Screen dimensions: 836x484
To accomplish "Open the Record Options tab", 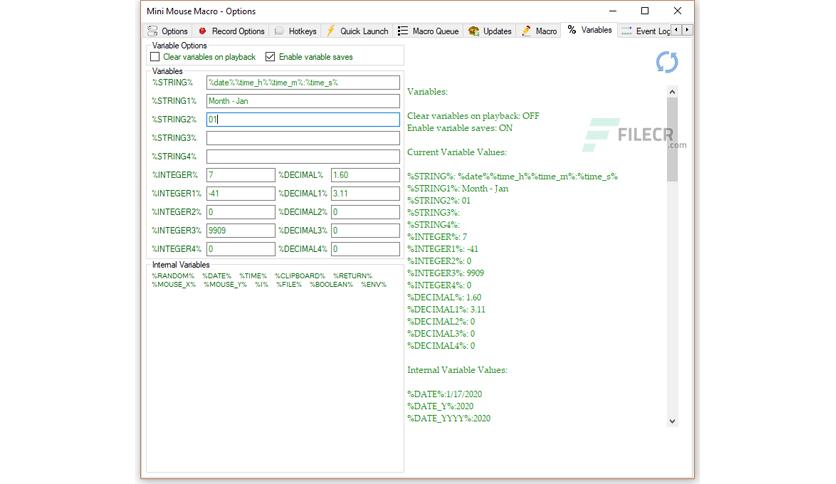I will (231, 31).
